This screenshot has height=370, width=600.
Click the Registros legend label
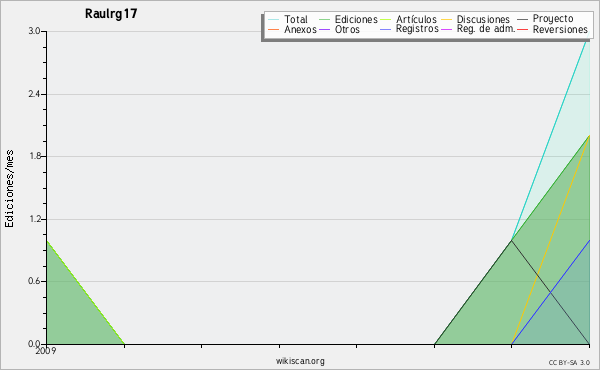click(x=417, y=29)
